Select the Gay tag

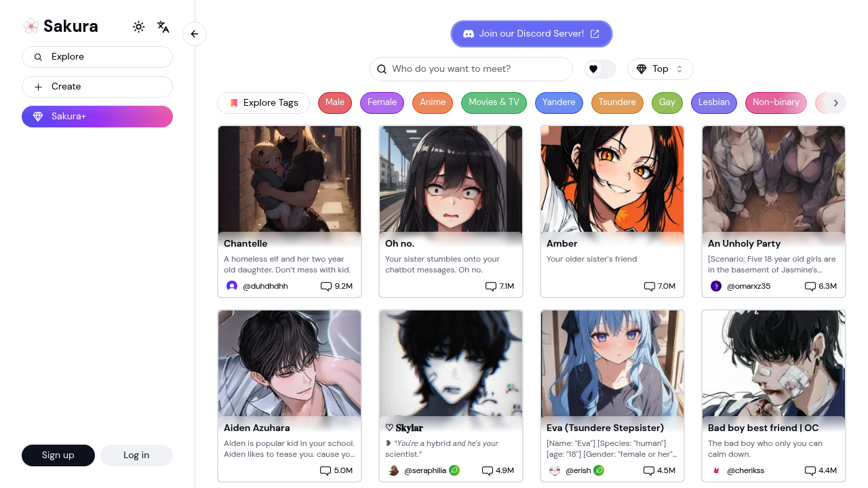[667, 103]
